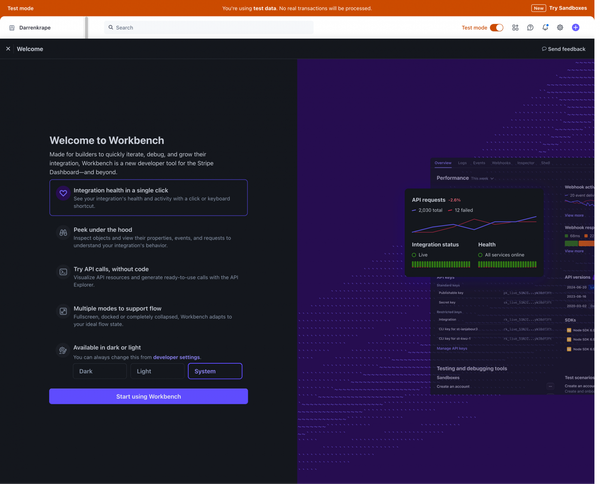
Task: Open the settings gear icon
Action: pos(560,28)
